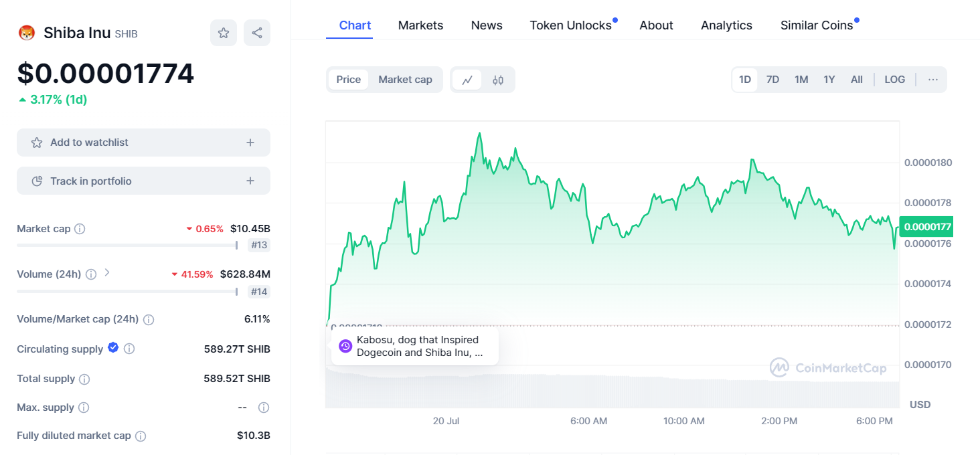Click Add to watchlist button

coord(143,143)
